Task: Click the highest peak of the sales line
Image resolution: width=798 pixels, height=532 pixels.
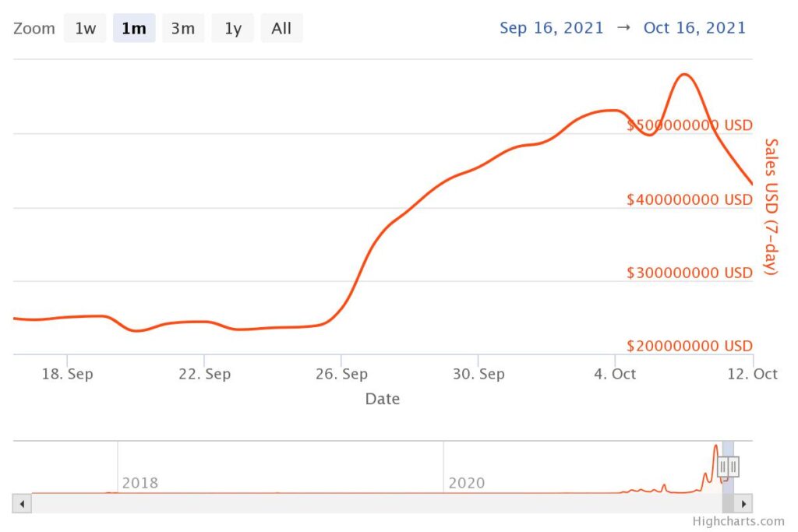Action: click(684, 75)
